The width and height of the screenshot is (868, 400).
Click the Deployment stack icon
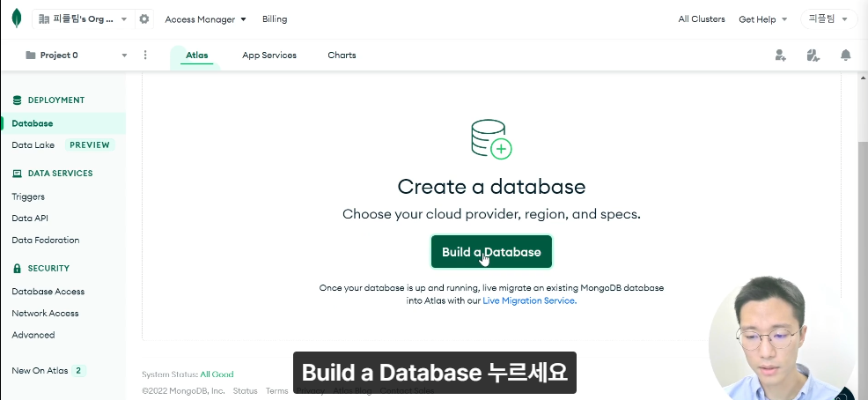(17, 100)
